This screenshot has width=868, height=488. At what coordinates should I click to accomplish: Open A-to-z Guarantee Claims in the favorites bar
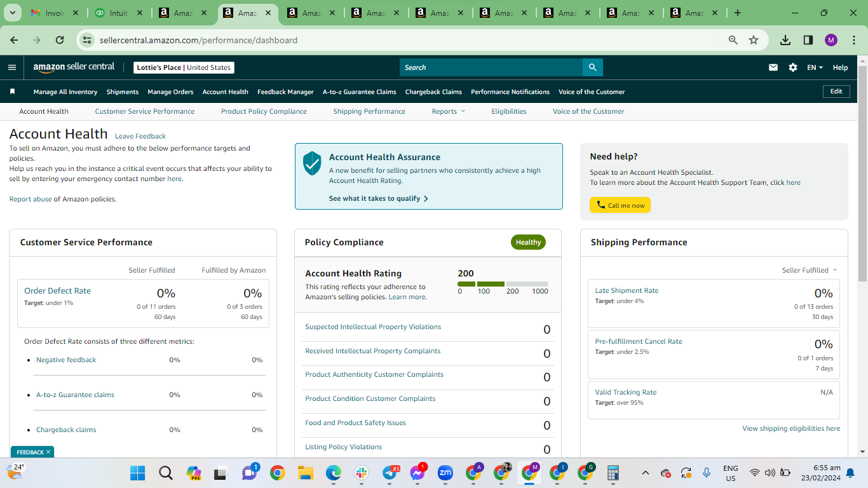(360, 91)
